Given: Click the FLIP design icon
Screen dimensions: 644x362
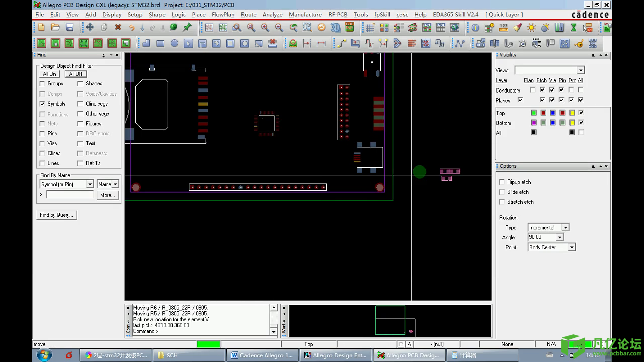Looking at the screenshot, I should (349, 27).
